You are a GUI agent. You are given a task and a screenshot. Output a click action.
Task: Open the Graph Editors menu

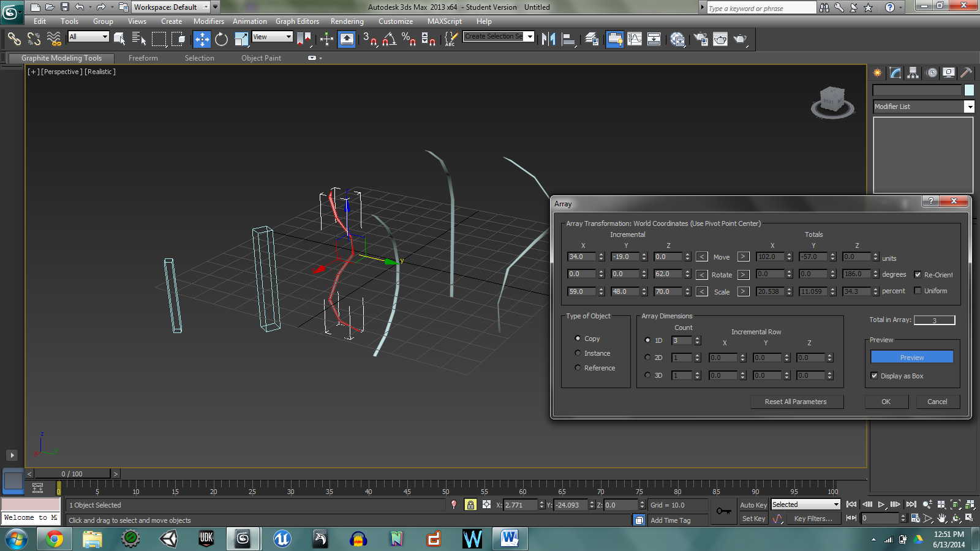(297, 21)
